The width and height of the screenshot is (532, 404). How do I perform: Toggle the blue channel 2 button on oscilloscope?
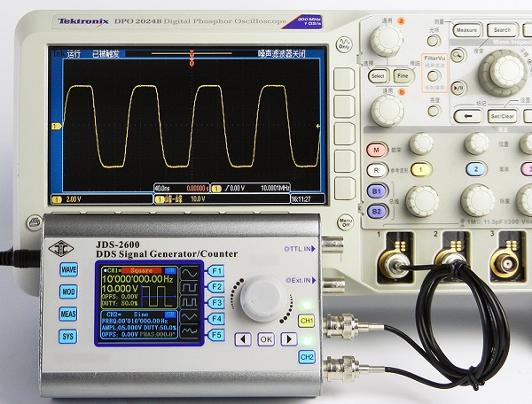click(475, 169)
